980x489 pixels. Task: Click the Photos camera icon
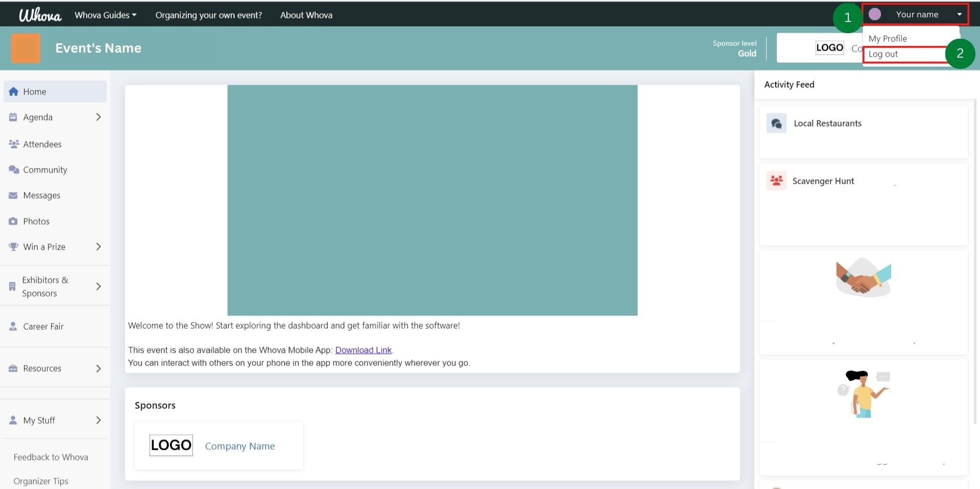point(13,221)
